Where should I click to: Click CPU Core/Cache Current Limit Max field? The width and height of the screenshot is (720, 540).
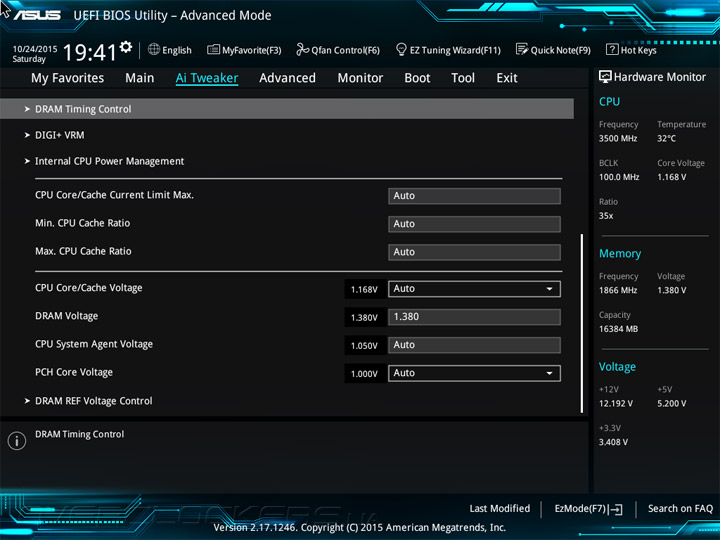(474, 196)
